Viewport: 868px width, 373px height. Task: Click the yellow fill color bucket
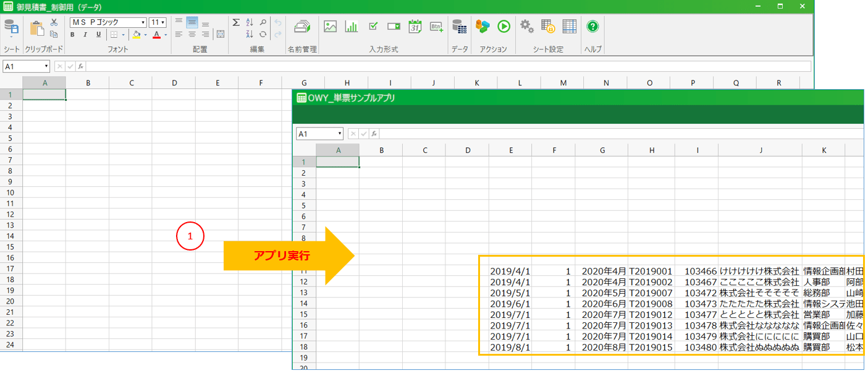137,35
